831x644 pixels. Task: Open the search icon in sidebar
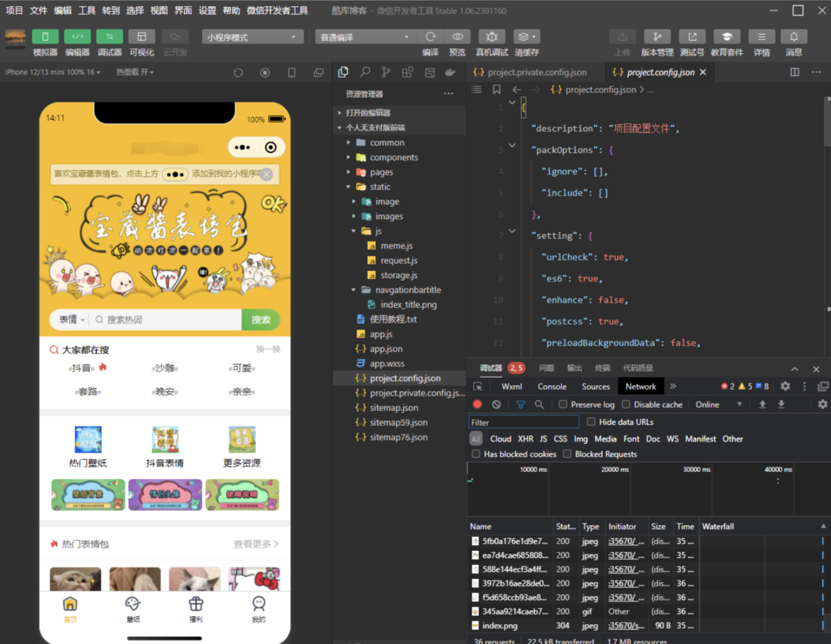tap(365, 72)
